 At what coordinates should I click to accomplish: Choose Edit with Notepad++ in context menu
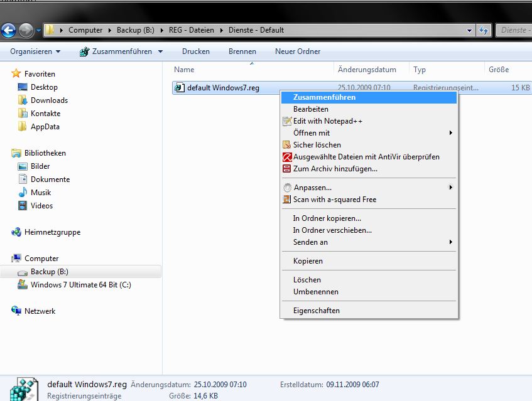(369, 121)
